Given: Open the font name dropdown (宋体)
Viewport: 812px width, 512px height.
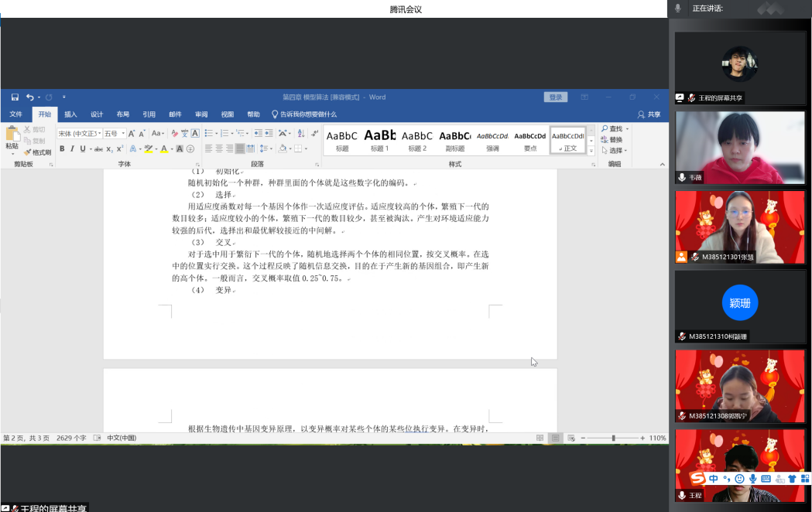Looking at the screenshot, I should click(78, 133).
